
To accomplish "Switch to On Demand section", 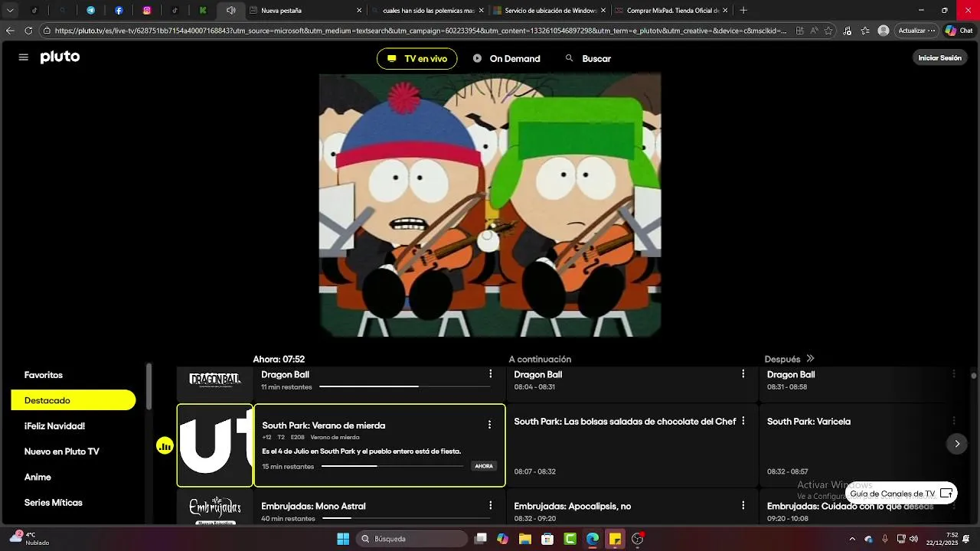I will point(506,58).
